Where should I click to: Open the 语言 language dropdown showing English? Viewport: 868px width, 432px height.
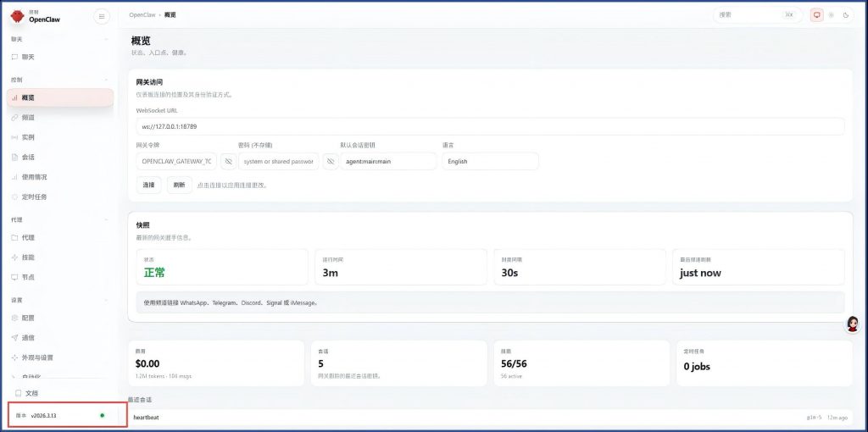click(x=490, y=161)
